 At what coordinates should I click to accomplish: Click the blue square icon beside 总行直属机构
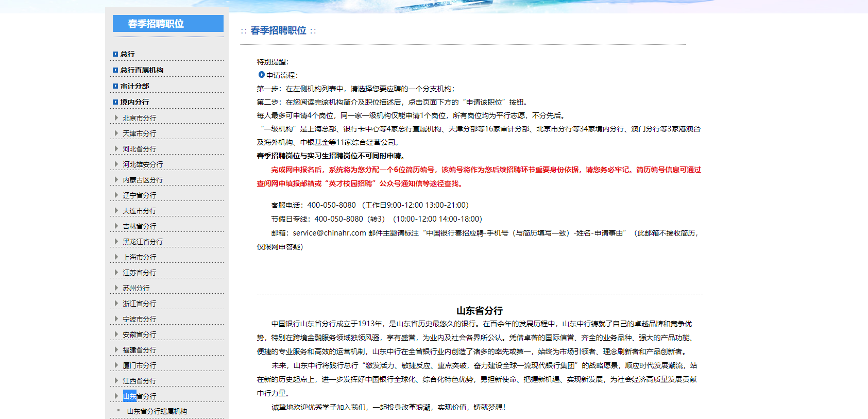tap(115, 70)
